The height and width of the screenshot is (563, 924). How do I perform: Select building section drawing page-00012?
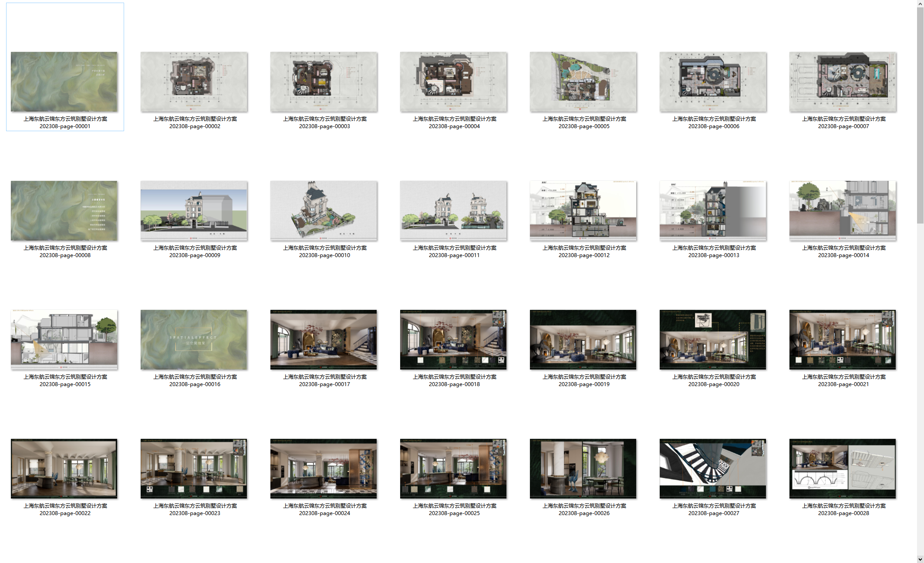(583, 210)
